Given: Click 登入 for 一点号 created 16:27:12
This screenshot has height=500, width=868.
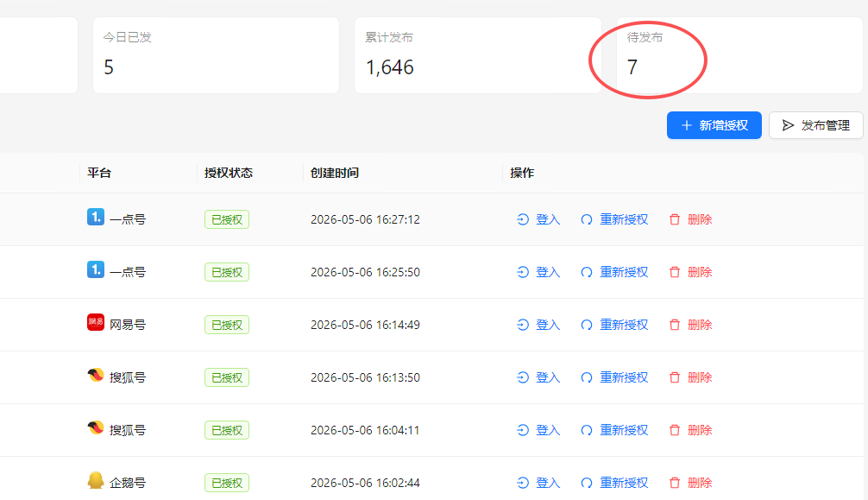Looking at the screenshot, I should pos(538,219).
